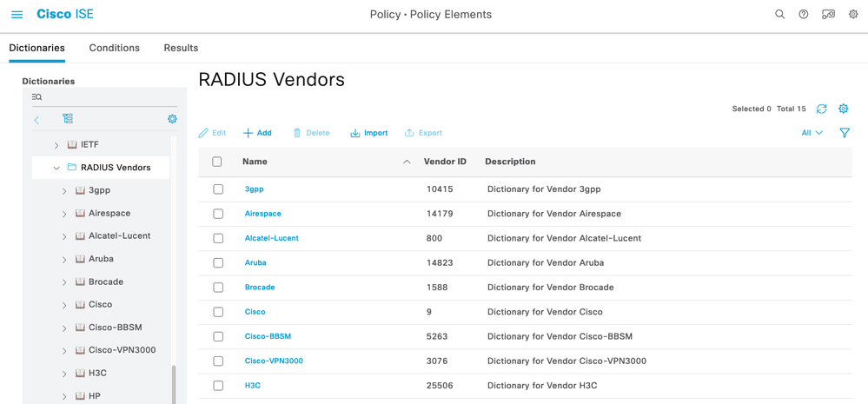Click the Add button
The height and width of the screenshot is (404, 868).
257,133
